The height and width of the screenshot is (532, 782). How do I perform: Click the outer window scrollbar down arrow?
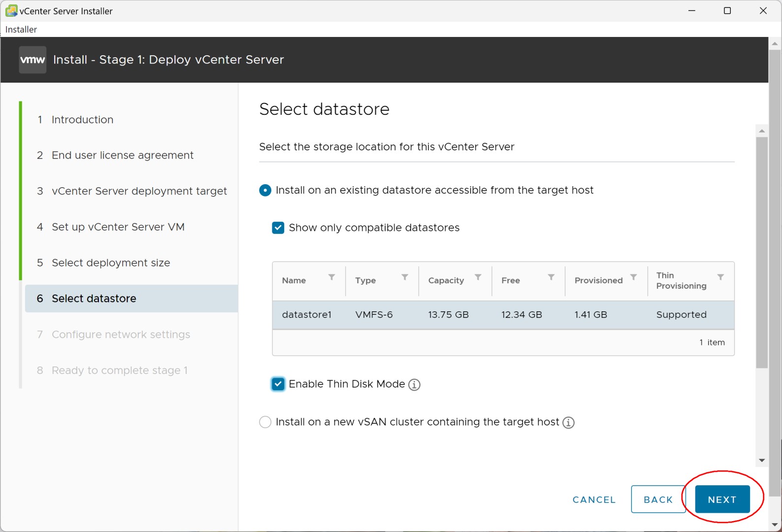pos(775,525)
